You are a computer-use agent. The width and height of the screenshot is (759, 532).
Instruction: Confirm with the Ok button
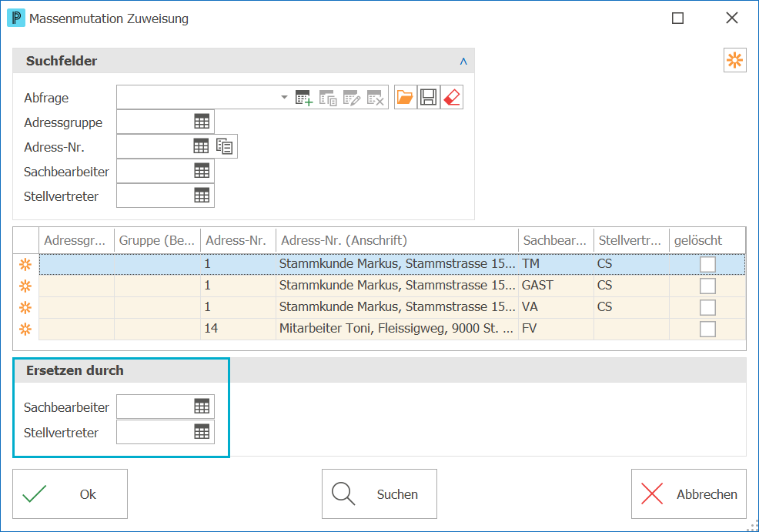pos(70,494)
